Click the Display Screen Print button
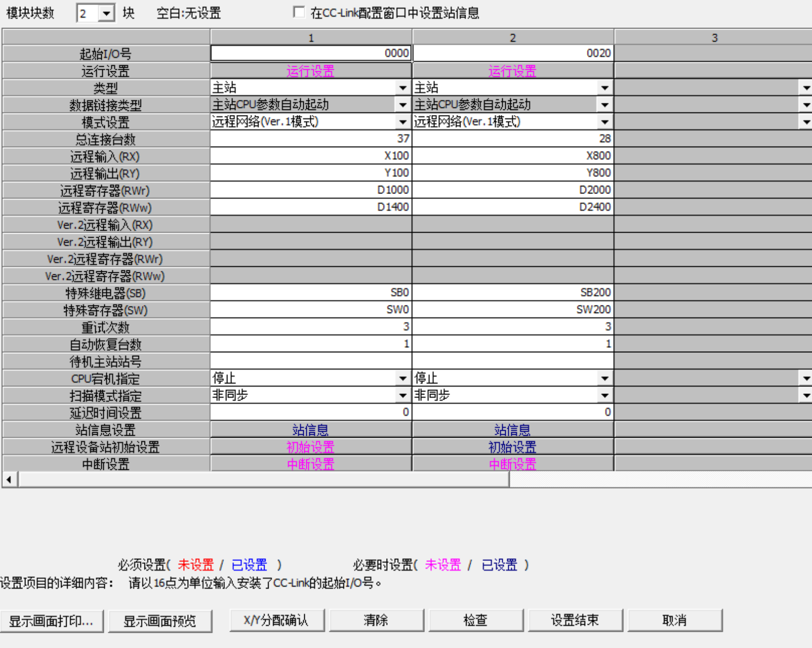This screenshot has height=648, width=812. [x=51, y=621]
